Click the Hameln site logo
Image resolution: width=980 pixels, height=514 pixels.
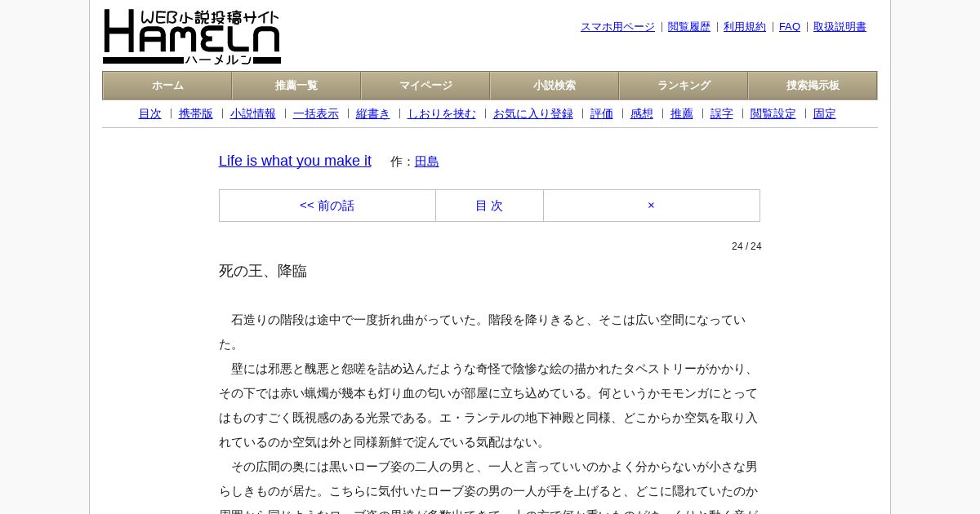(192, 37)
